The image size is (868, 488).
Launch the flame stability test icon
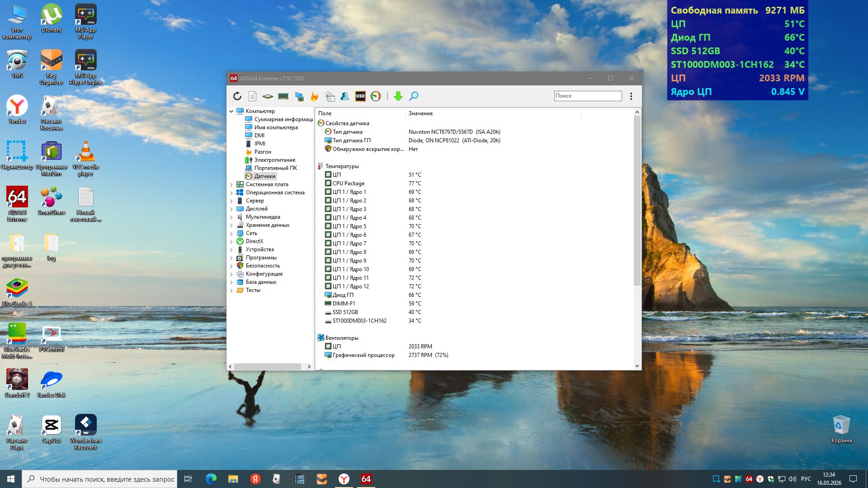coord(314,96)
